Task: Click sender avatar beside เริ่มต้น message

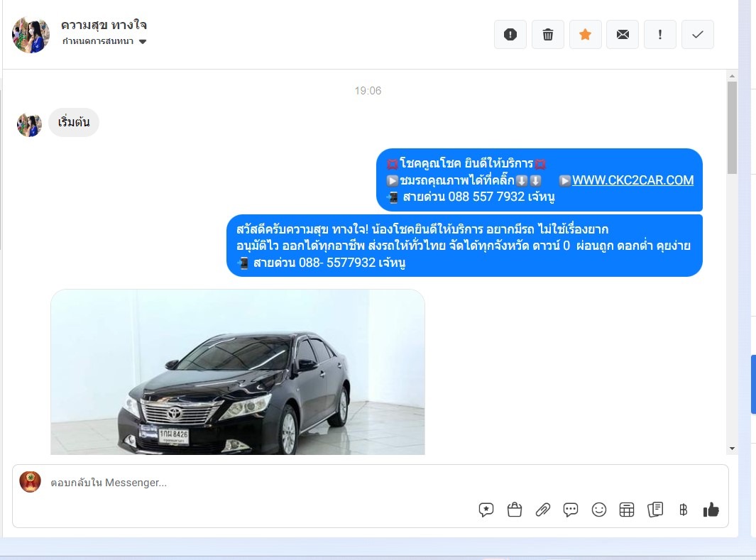Action: tap(29, 125)
